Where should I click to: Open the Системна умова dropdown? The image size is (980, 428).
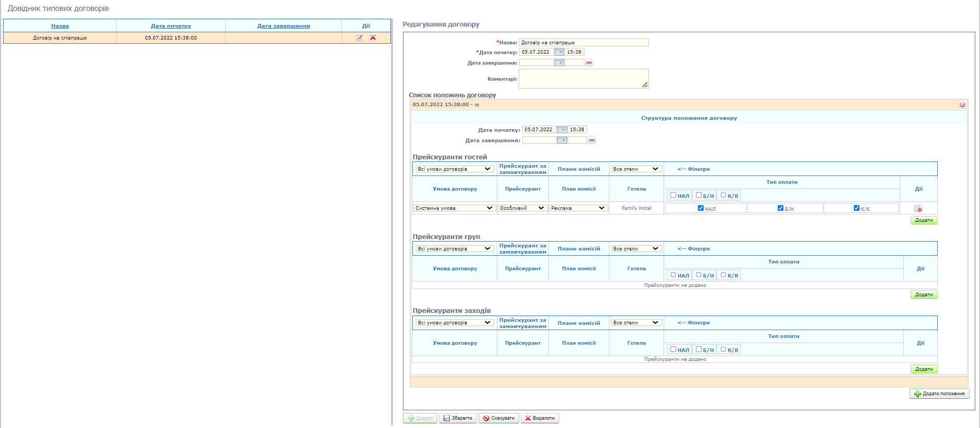(x=454, y=208)
